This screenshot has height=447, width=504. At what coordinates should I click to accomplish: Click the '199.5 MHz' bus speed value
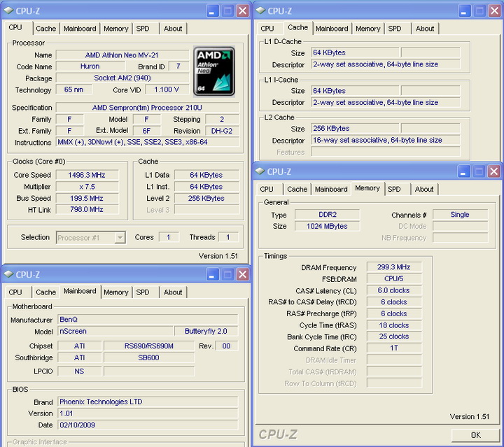(x=87, y=198)
